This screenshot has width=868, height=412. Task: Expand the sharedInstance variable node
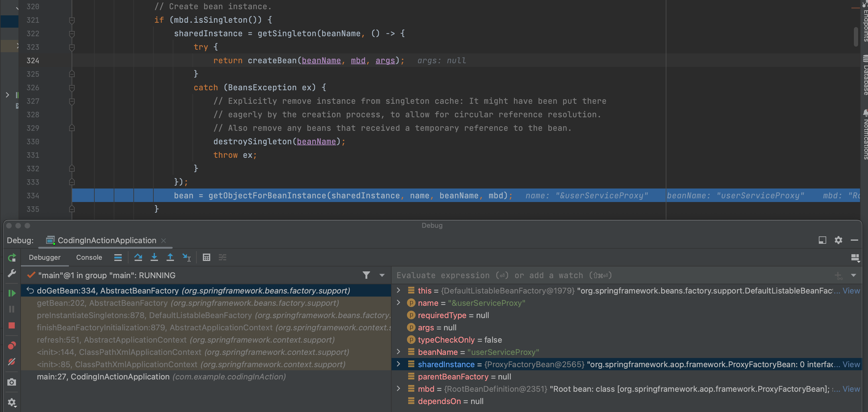point(398,364)
